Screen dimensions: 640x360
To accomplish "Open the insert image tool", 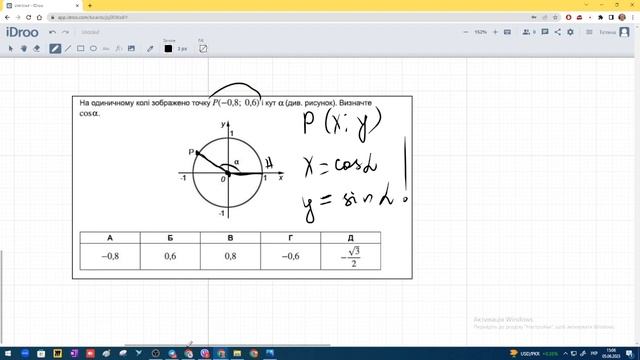I will (x=131, y=49).
